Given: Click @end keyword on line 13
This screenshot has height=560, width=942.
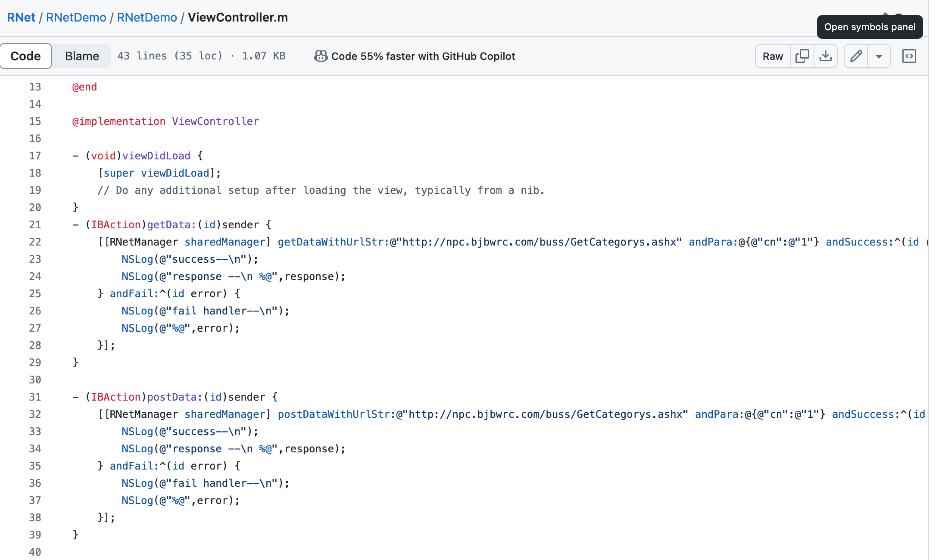Looking at the screenshot, I should [x=84, y=87].
